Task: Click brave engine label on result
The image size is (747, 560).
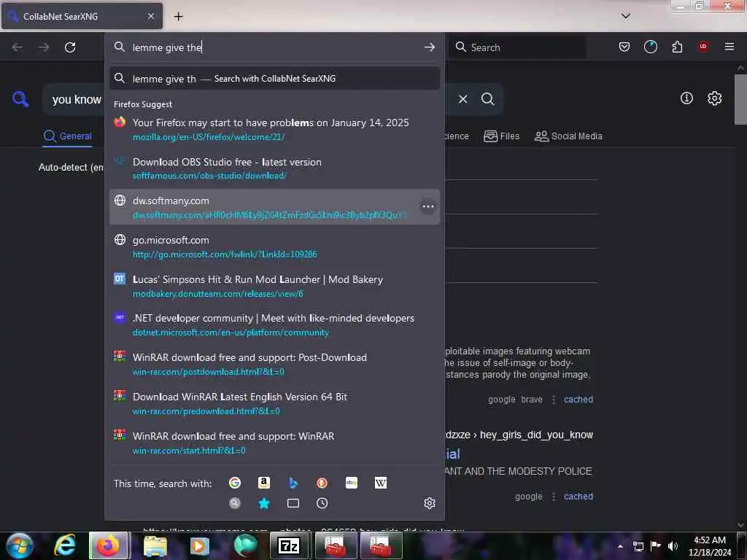Action: 532,400
